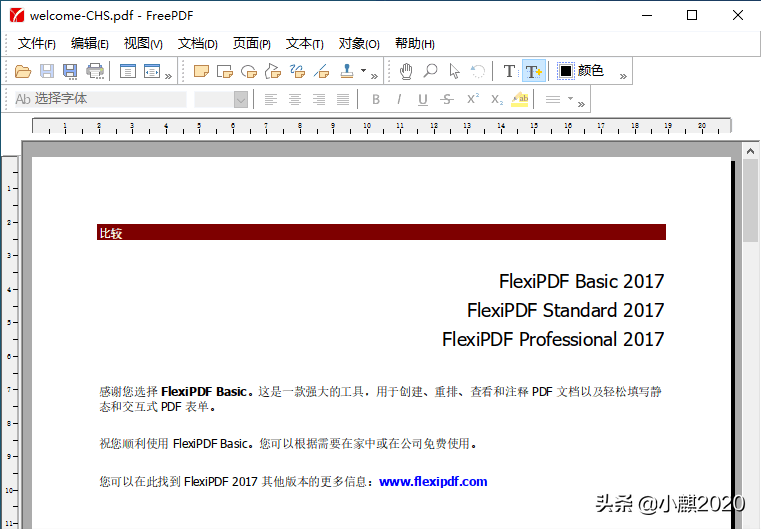Viewport: 761px width, 529px height.
Task: Open the 文件(F) menu
Action: tap(36, 44)
